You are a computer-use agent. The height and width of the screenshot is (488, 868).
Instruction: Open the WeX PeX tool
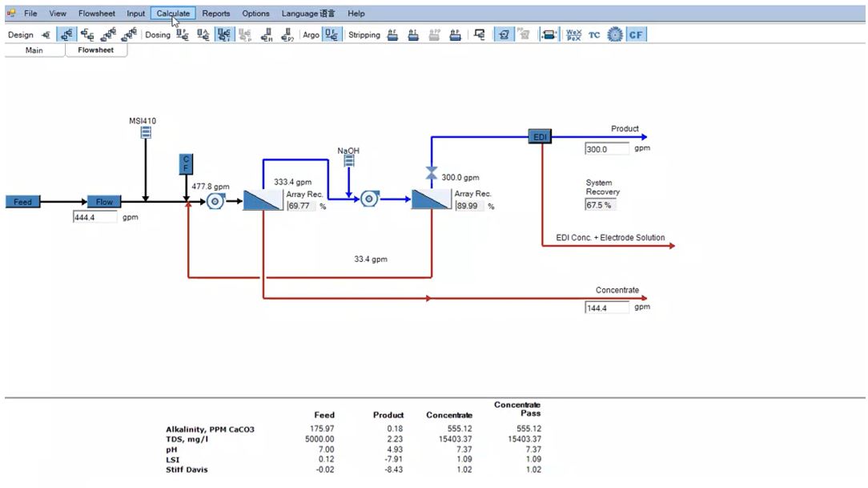[573, 35]
